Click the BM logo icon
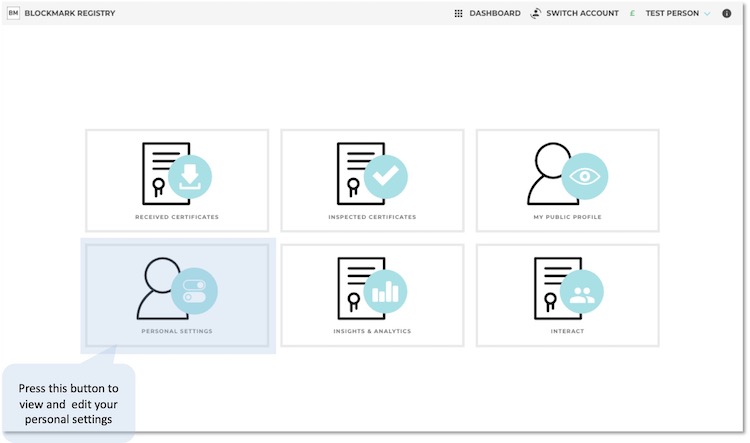This screenshot has height=443, width=750. (x=13, y=13)
